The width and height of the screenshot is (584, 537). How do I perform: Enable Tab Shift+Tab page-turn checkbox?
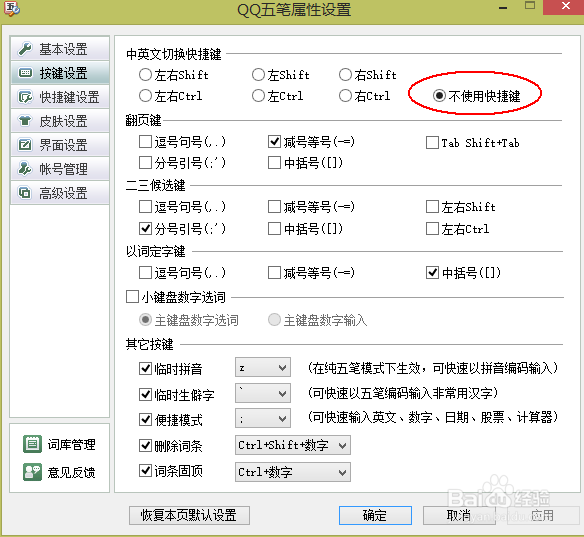pos(432,142)
